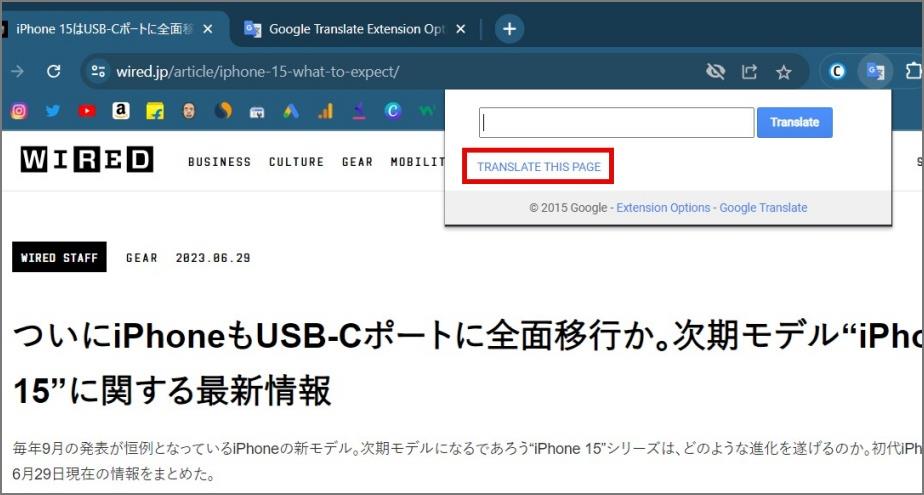This screenshot has width=924, height=495.
Task: Open the CULTURE section in Wired nav
Action: 296,161
